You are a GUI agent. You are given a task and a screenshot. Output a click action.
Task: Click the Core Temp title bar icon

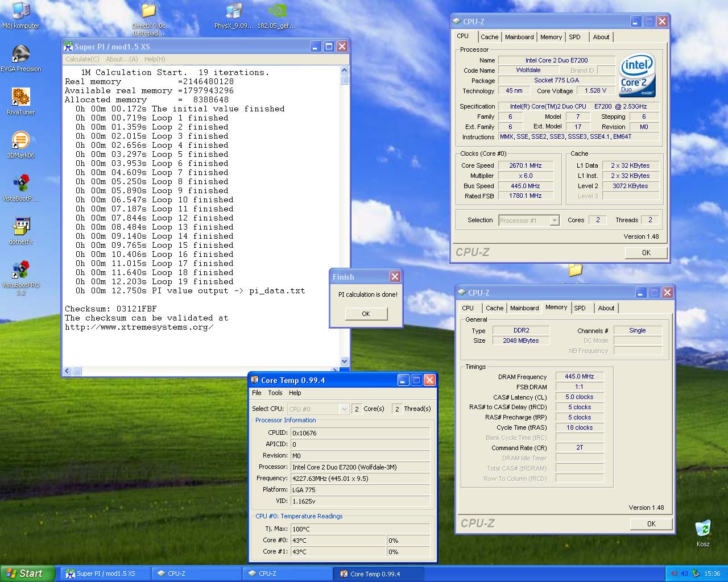click(x=255, y=380)
